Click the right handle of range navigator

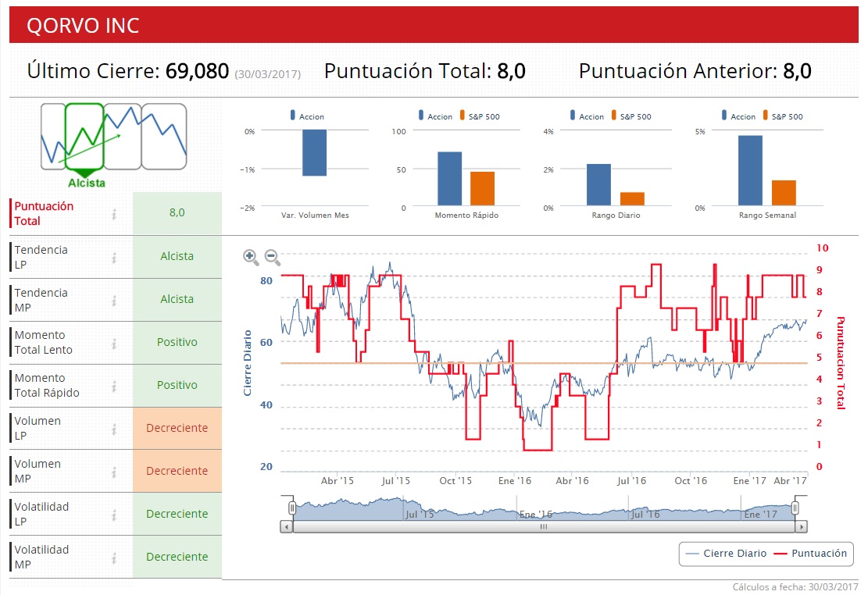(795, 508)
